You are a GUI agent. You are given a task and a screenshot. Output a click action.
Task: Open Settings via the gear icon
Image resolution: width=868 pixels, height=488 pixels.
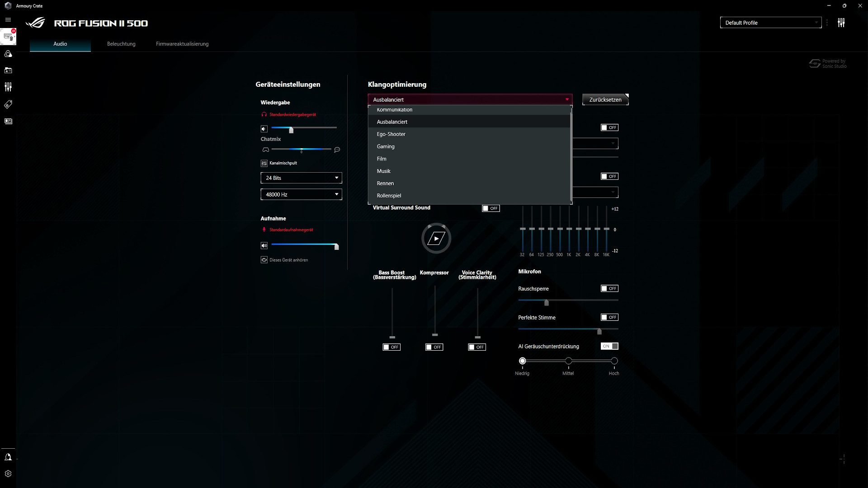8,474
